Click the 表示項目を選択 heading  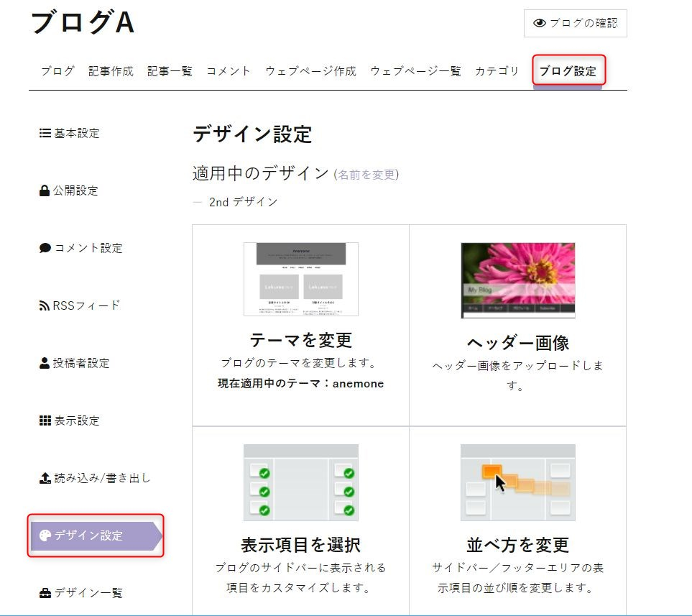point(301,545)
